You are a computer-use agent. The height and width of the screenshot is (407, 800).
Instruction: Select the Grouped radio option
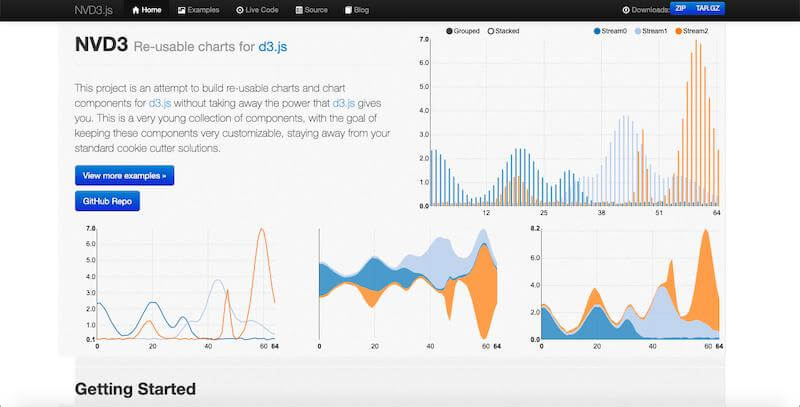pyautogui.click(x=463, y=31)
